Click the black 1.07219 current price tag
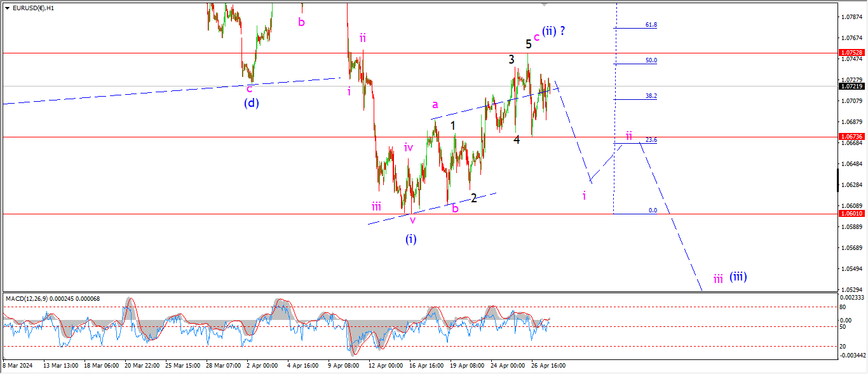868x374 pixels. (850, 86)
